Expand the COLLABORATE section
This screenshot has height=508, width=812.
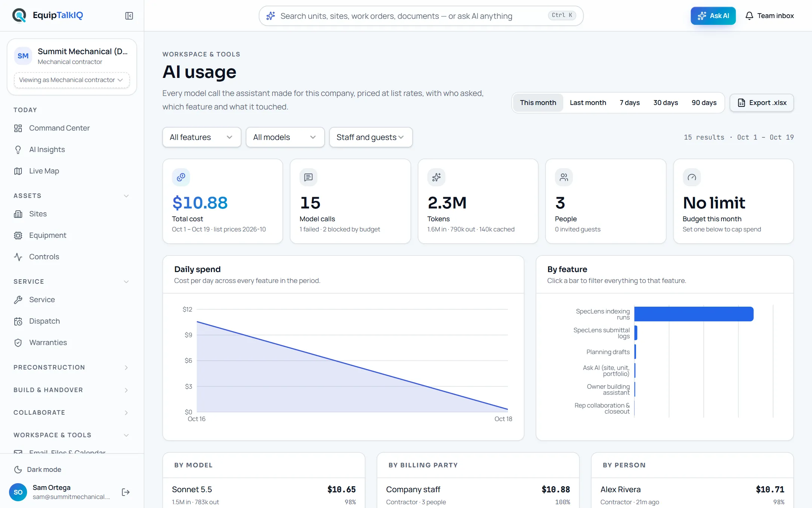click(x=71, y=412)
